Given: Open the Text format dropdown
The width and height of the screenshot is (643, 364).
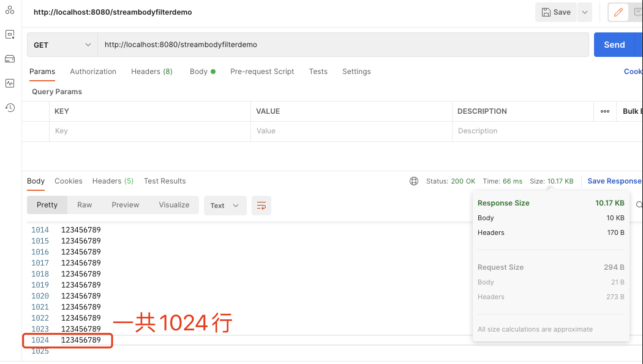Looking at the screenshot, I should click(x=225, y=205).
